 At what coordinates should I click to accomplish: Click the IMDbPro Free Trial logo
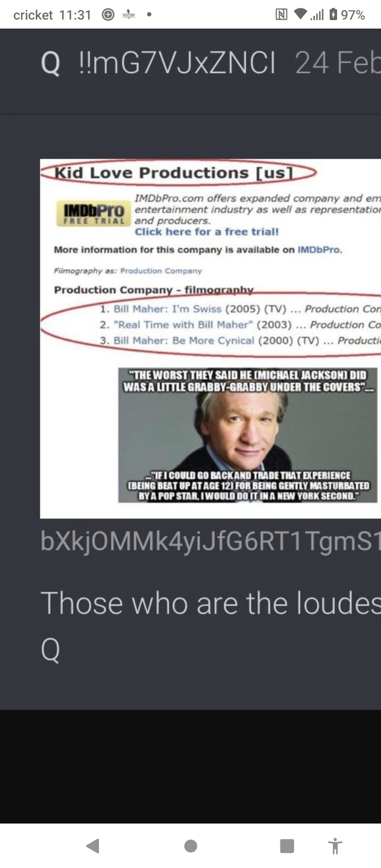tap(93, 213)
